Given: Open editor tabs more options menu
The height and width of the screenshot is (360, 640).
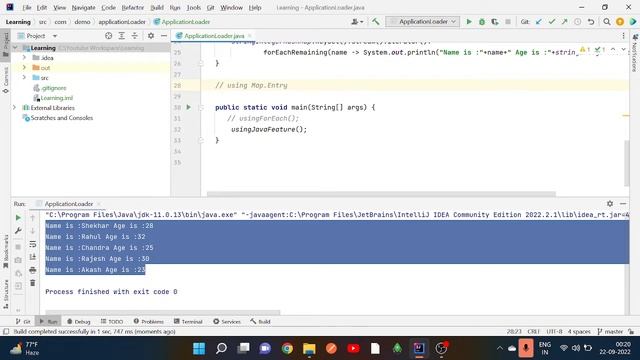Looking at the screenshot, I should point(623,36).
